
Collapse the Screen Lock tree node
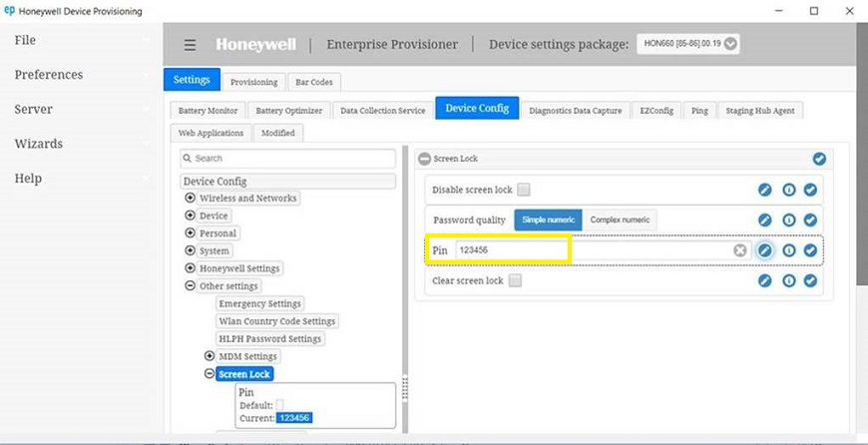210,373
